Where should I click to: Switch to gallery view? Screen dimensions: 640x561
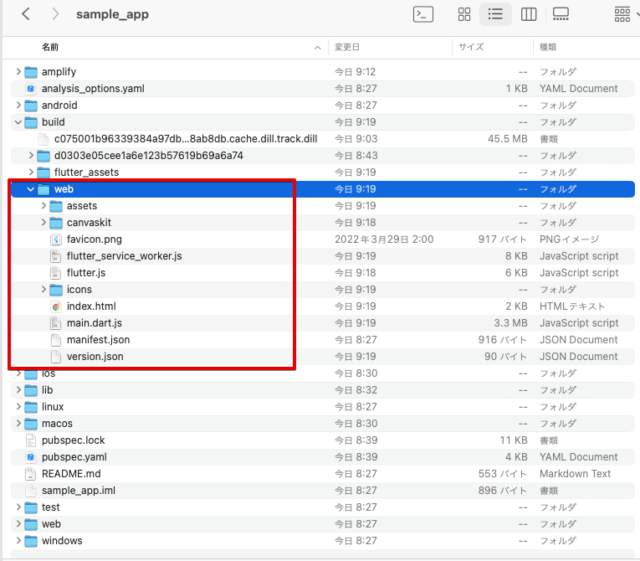[560, 14]
